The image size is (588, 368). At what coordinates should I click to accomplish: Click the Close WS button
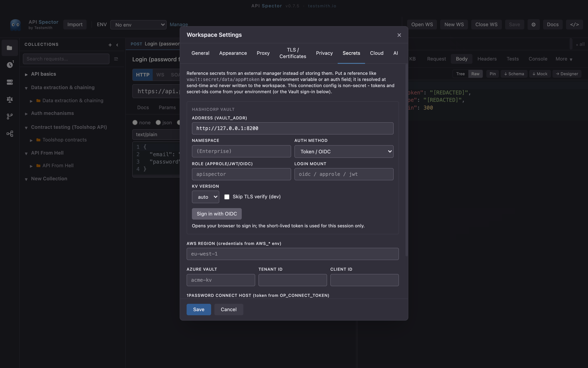pyautogui.click(x=486, y=25)
